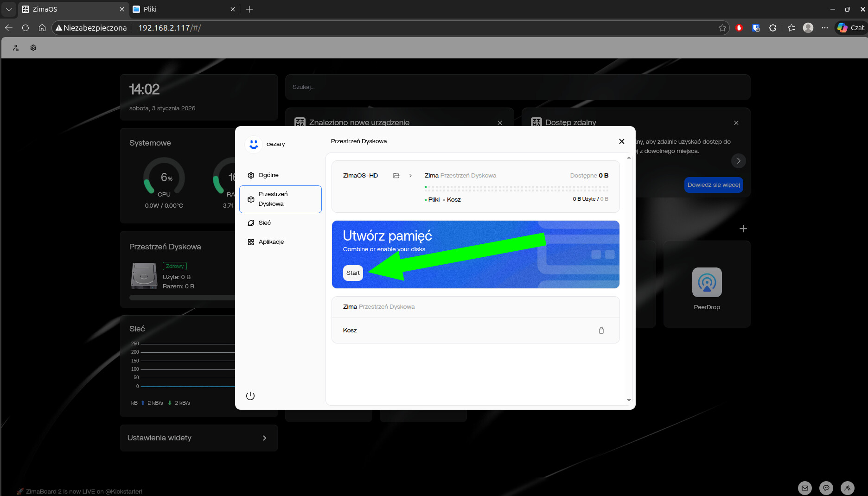Image resolution: width=868 pixels, height=496 pixels.
Task: Open the Sieć settings section
Action: click(x=264, y=223)
